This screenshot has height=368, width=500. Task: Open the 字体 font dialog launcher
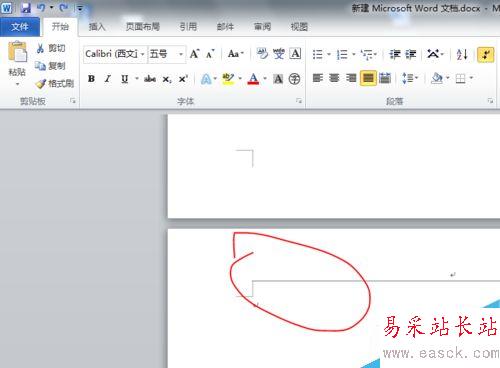coord(299,101)
